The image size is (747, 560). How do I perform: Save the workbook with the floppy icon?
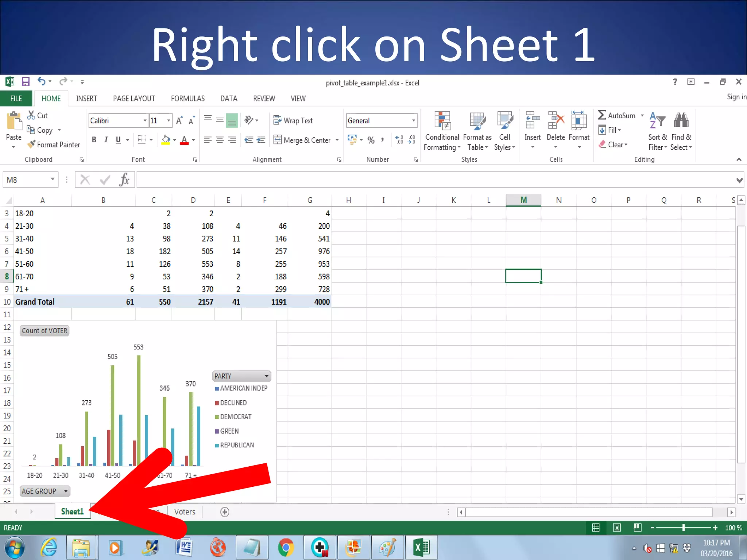(x=25, y=82)
